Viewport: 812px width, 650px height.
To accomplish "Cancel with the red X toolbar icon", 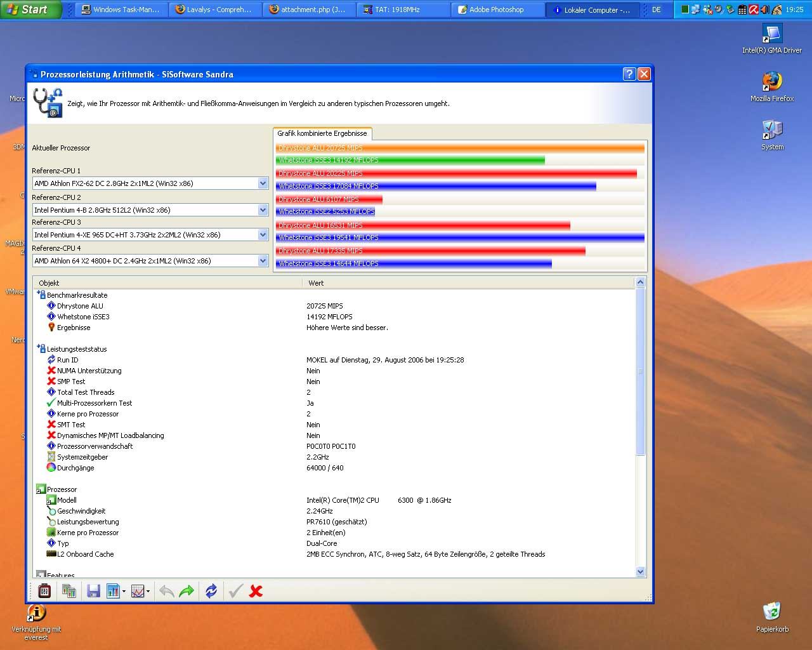I will pos(256,591).
